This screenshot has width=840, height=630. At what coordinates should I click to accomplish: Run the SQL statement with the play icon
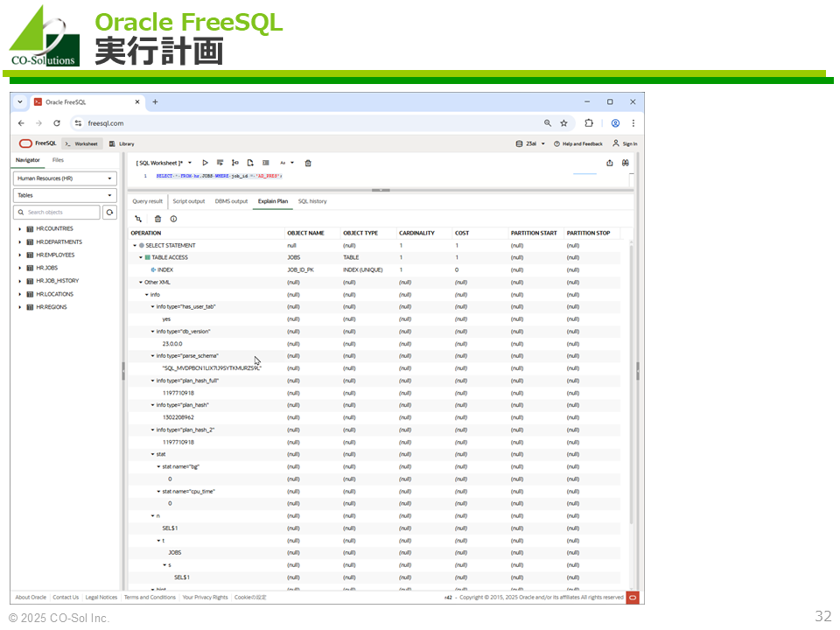[206, 163]
